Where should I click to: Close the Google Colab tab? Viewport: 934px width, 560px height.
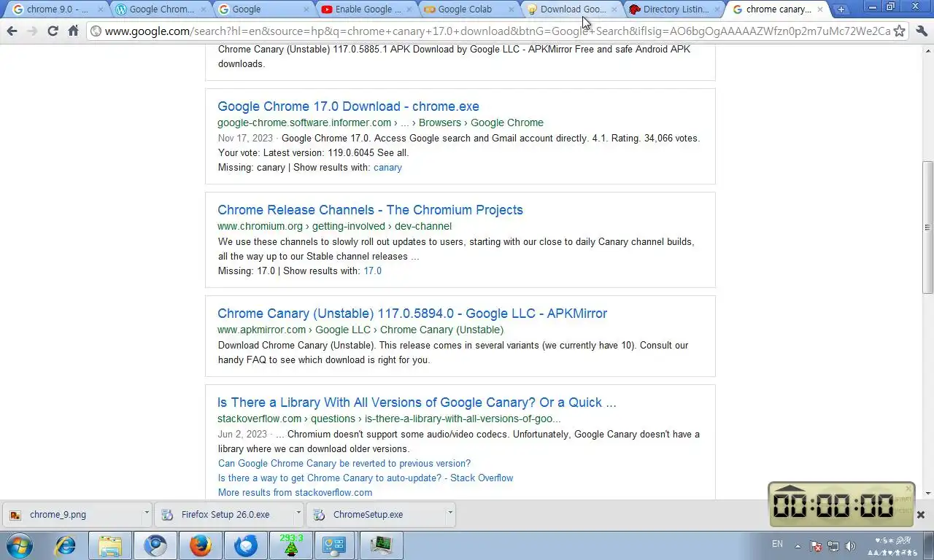tap(511, 9)
